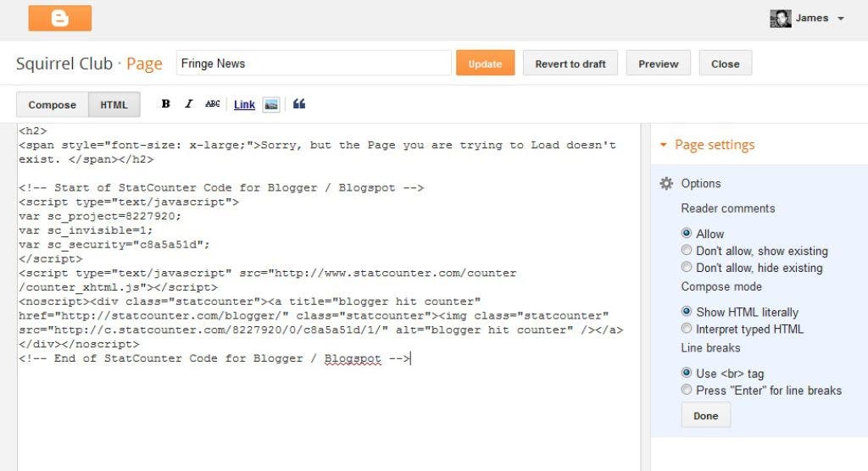
Task: Insert an image with picture icon
Action: pos(271,104)
